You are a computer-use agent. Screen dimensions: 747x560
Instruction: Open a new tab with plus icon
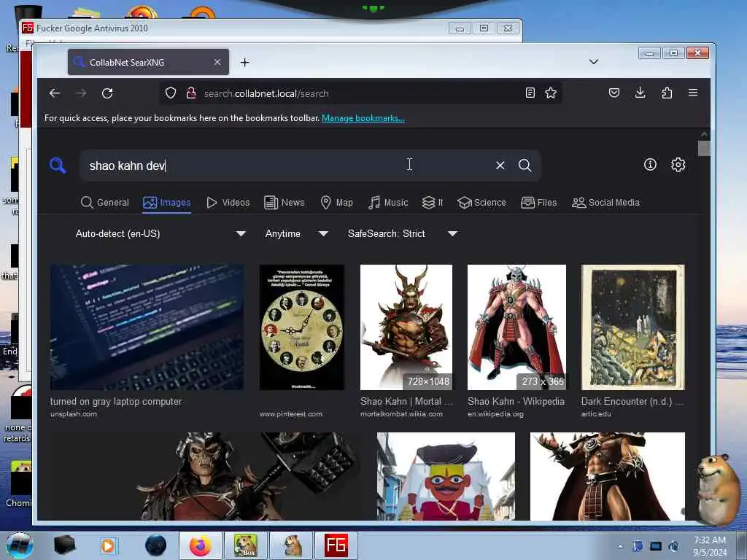[245, 63]
